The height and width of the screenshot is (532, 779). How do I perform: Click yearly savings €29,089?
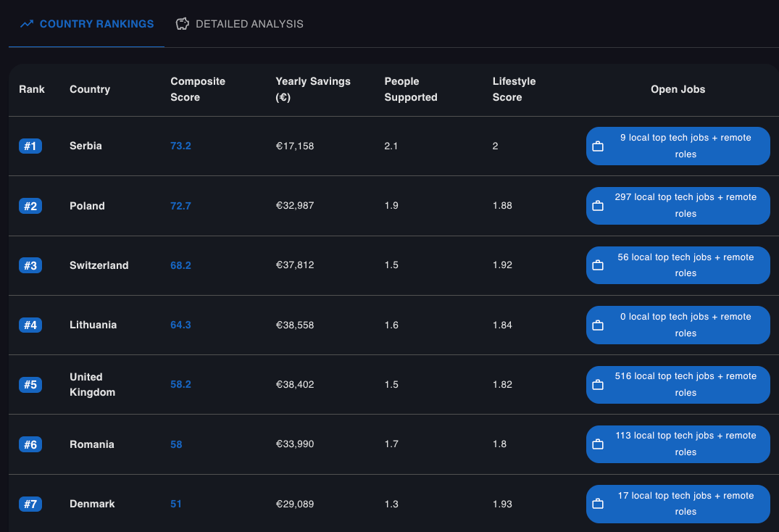(x=295, y=504)
